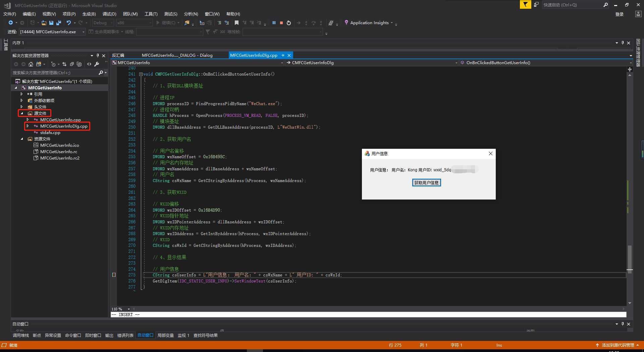The height and width of the screenshot is (352, 644).
Task: Open the 文件(F) menu
Action: [10, 14]
